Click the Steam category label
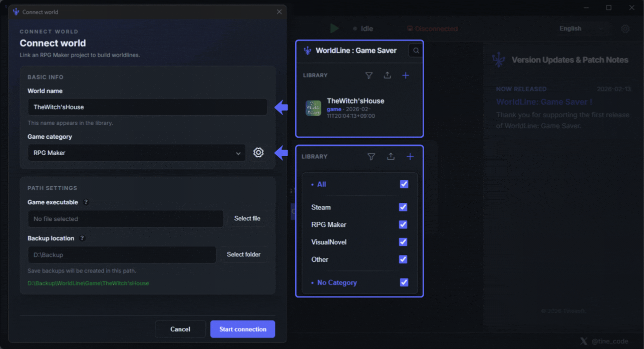The width and height of the screenshot is (644, 349). 321,207
